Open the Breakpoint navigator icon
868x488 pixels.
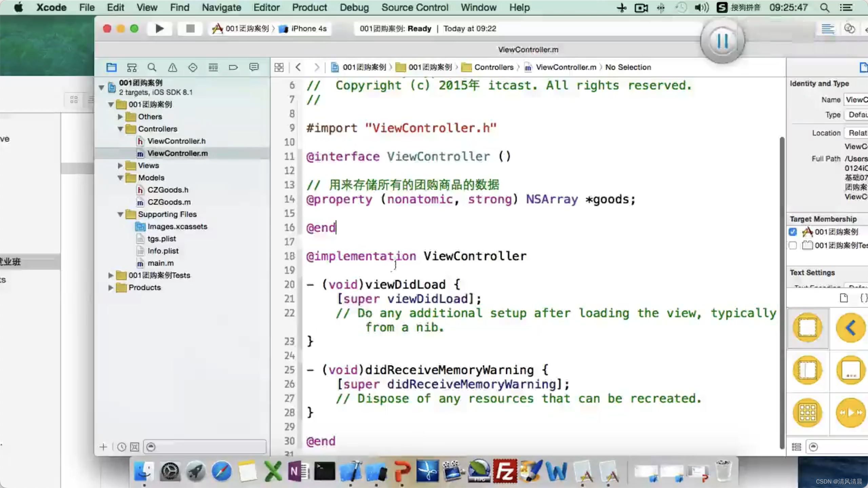(233, 67)
